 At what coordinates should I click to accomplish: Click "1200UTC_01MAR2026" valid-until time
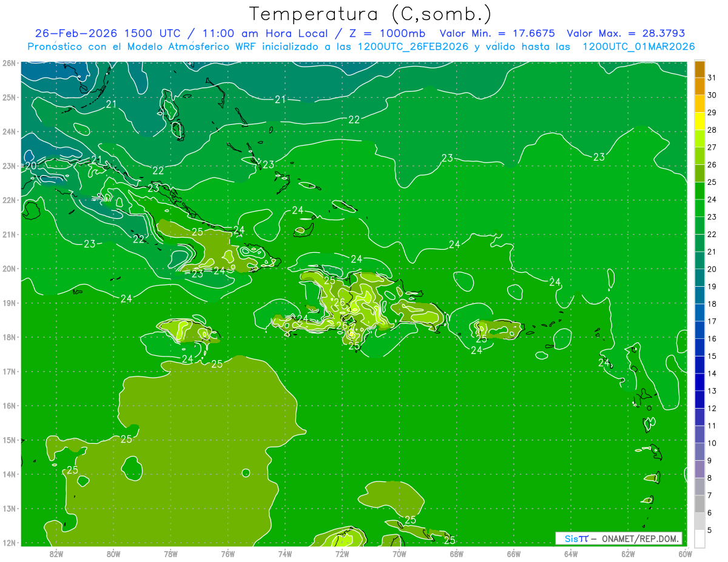pos(638,47)
